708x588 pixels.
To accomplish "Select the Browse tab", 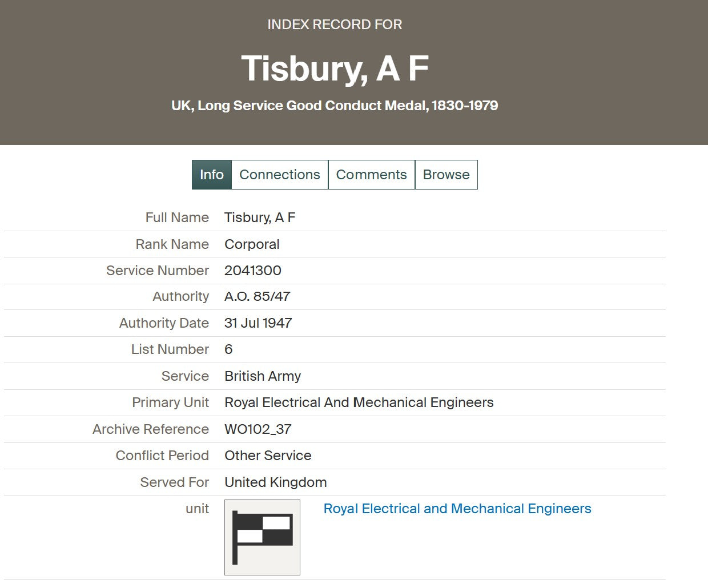I will click(x=446, y=175).
